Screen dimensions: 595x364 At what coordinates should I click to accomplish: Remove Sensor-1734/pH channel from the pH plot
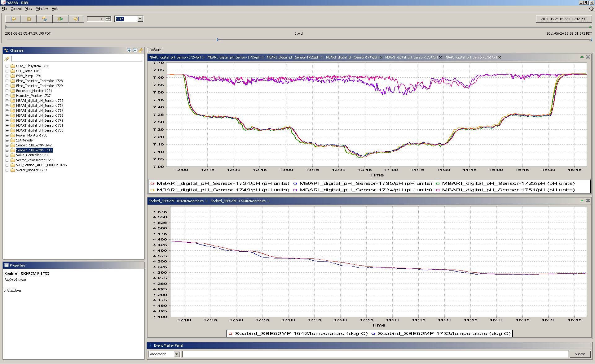440,58
